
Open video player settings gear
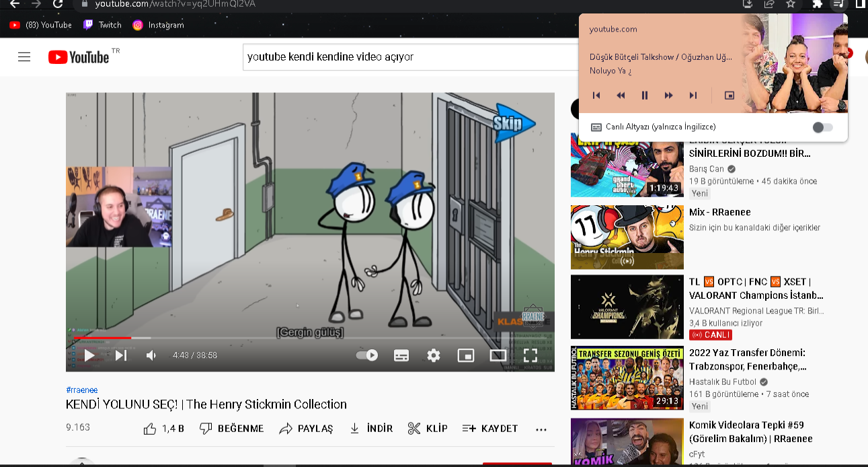[x=434, y=355]
